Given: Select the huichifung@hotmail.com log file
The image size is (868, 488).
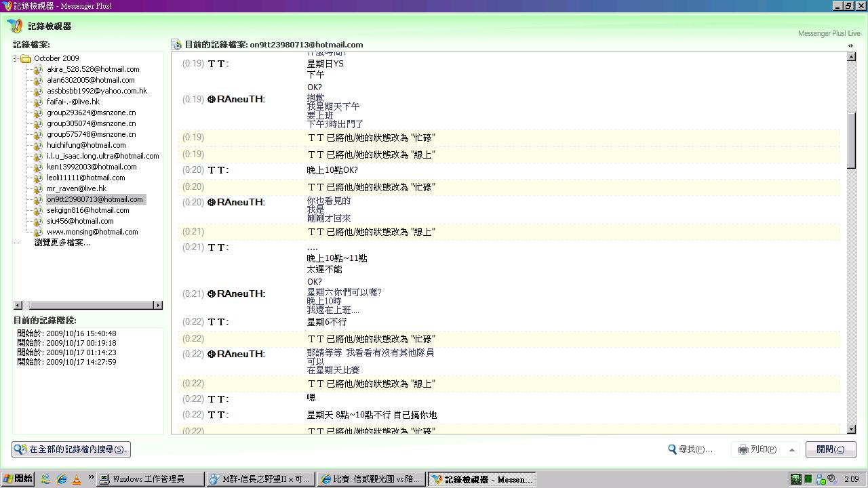Looking at the screenshot, I should (x=86, y=145).
